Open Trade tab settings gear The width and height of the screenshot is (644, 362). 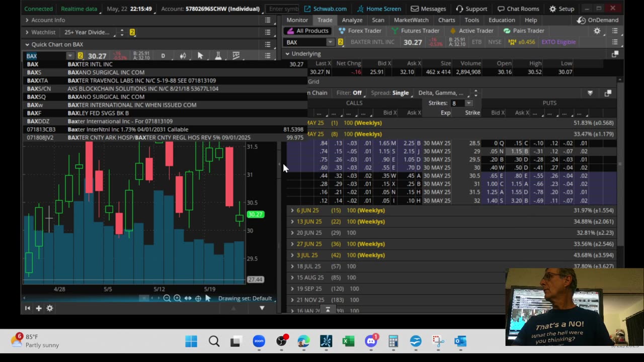point(597,31)
